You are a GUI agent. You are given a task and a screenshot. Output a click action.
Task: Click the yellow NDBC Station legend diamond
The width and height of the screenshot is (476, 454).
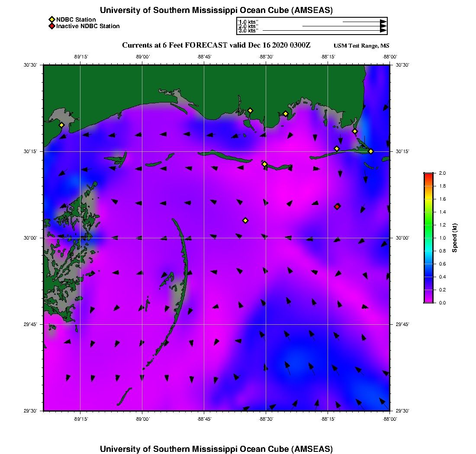51,19
